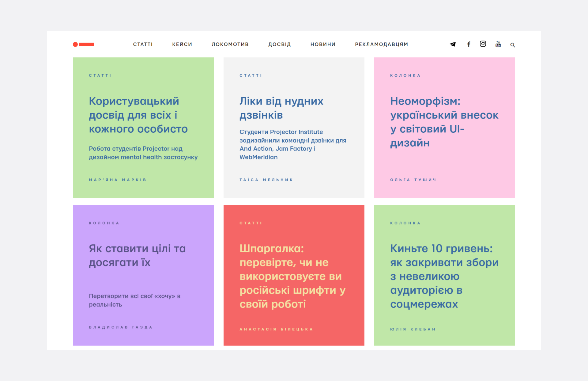Image resolution: width=588 pixels, height=381 pixels.
Task: Open the Instagram profile icon
Action: point(483,44)
